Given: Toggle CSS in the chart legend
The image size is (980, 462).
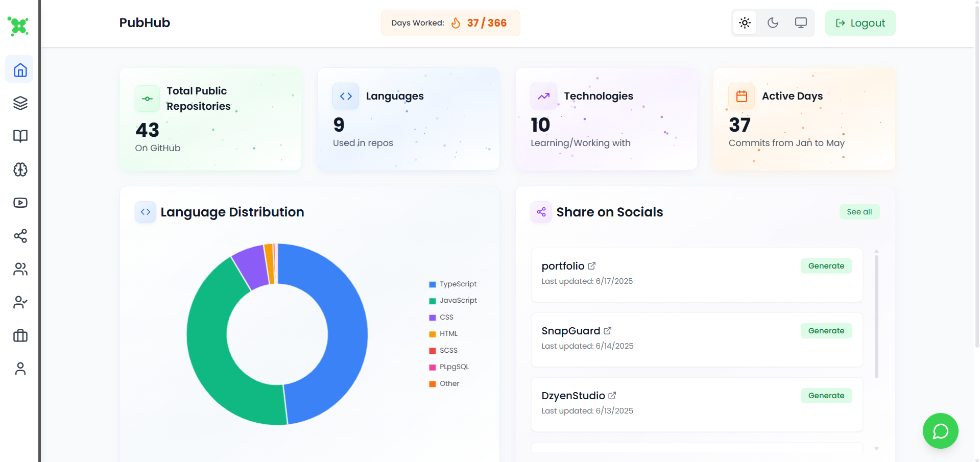Looking at the screenshot, I should coord(441,317).
